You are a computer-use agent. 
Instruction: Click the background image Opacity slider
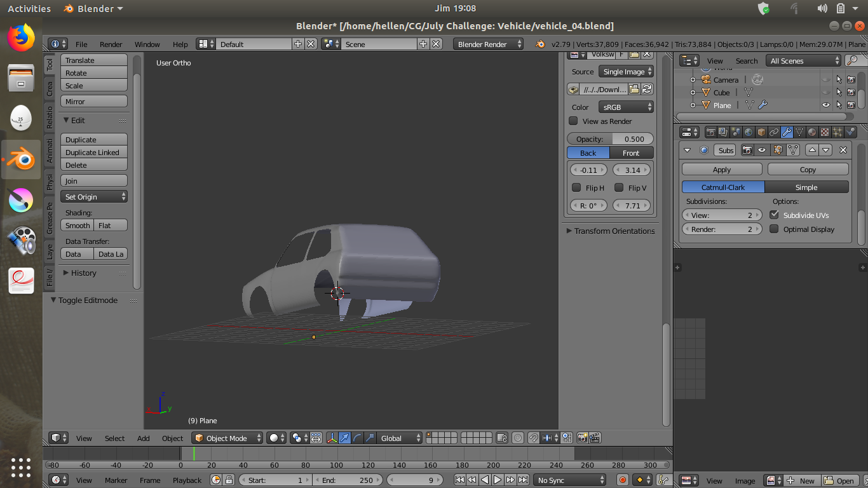[x=610, y=139]
